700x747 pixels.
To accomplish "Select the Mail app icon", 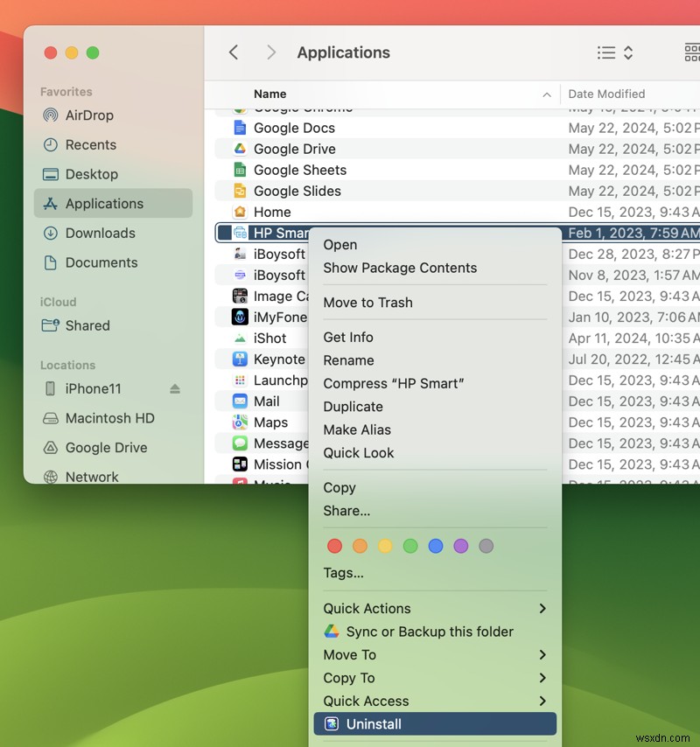I will (x=240, y=401).
